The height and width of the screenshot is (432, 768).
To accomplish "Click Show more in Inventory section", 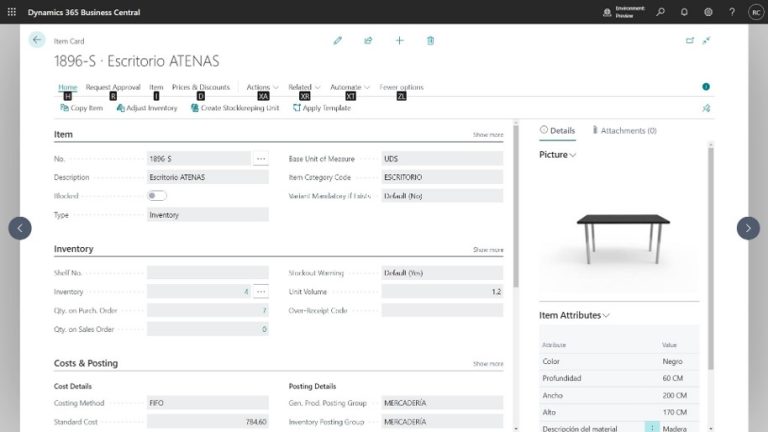I will pos(488,250).
